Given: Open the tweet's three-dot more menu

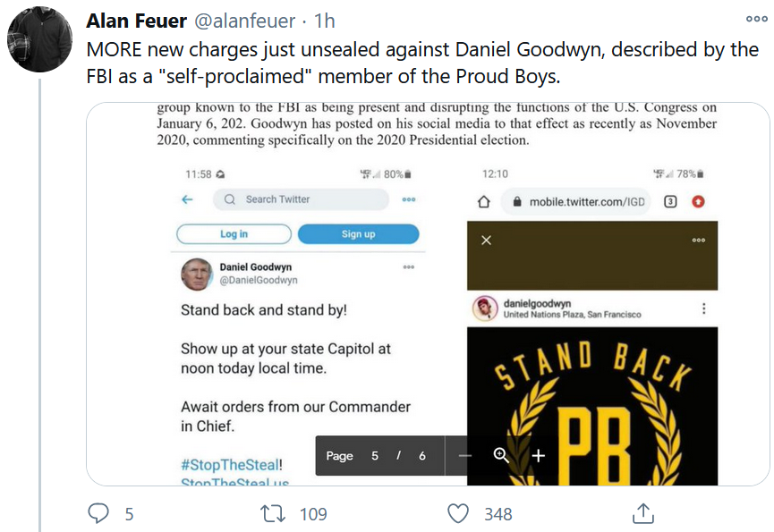Looking at the screenshot, I should coord(755,19).
